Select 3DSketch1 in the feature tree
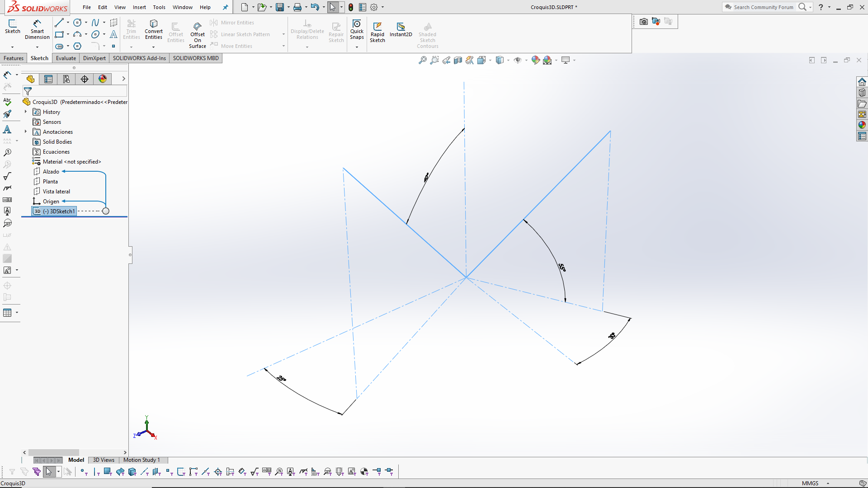The height and width of the screenshot is (488, 868). pyautogui.click(x=58, y=211)
